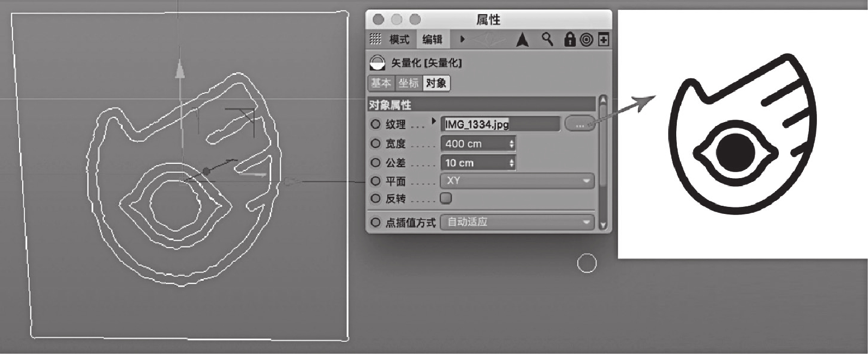
Task: Click the 宽度 stepper arrows
Action: [512, 144]
